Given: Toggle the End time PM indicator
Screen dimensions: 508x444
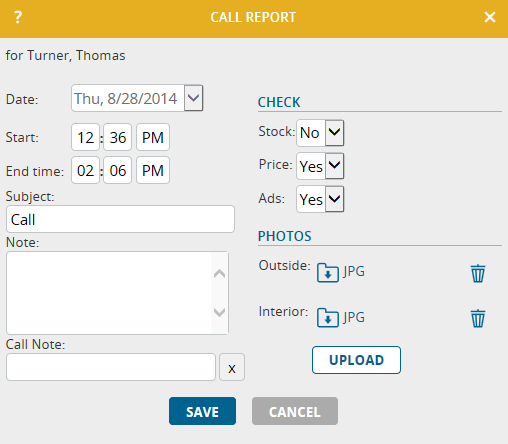Looking at the screenshot, I should (153, 170).
